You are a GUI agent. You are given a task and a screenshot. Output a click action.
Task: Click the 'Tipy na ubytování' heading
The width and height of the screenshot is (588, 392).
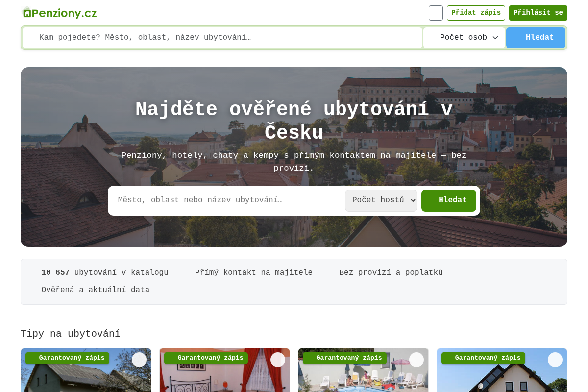pos(71,334)
